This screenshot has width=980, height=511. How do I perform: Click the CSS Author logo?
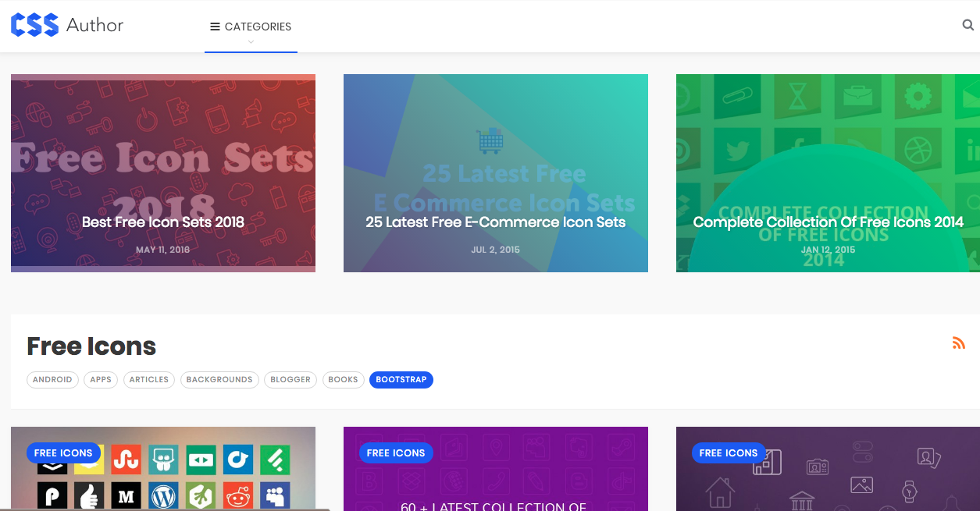tap(67, 25)
